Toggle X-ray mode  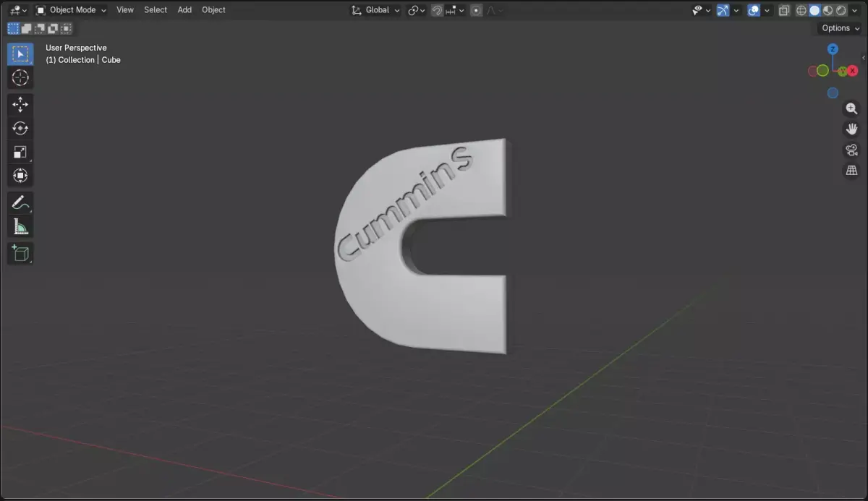point(784,10)
